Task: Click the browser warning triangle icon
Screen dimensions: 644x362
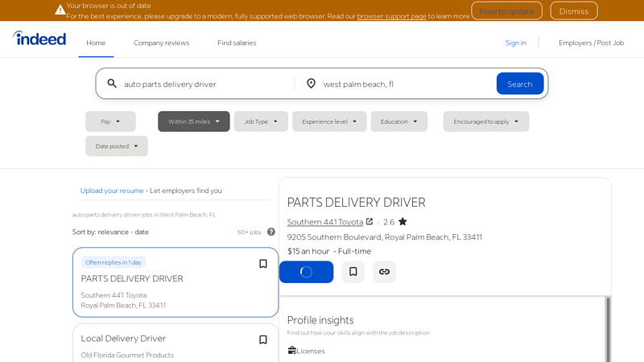Action: click(60, 10)
